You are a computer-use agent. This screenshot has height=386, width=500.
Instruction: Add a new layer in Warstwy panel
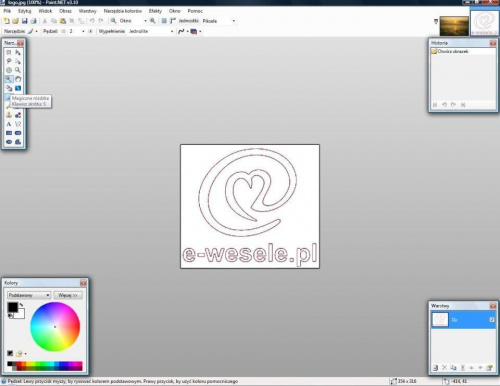(x=435, y=368)
